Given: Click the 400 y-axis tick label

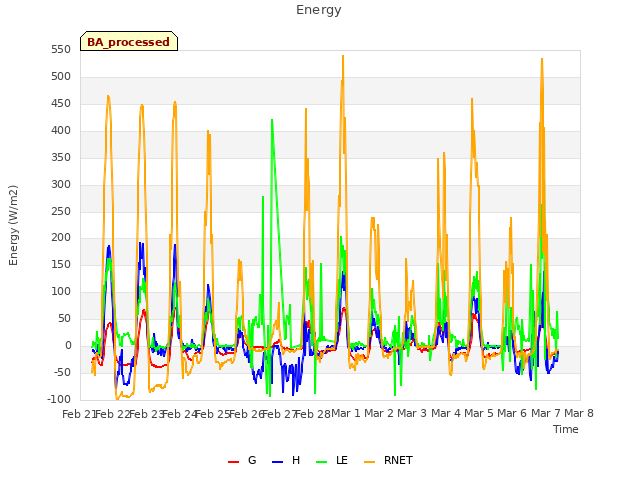Looking at the screenshot, I should (x=61, y=130).
